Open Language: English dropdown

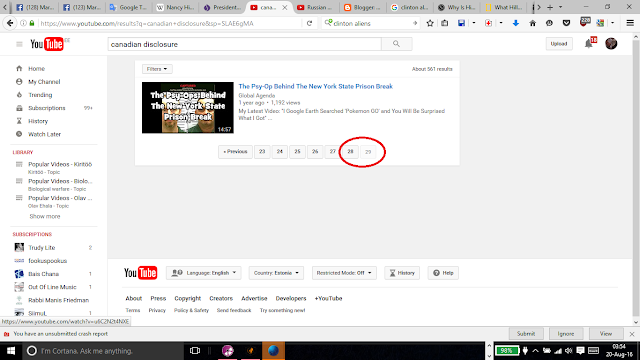click(204, 273)
